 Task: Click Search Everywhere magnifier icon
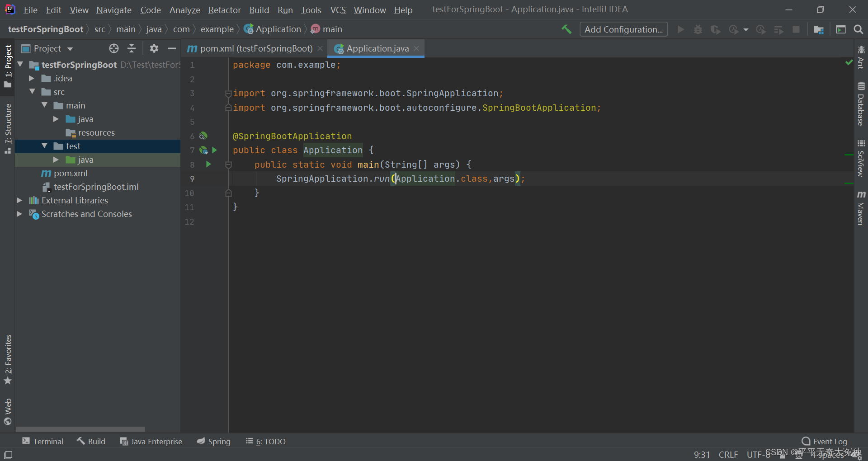[x=858, y=29]
